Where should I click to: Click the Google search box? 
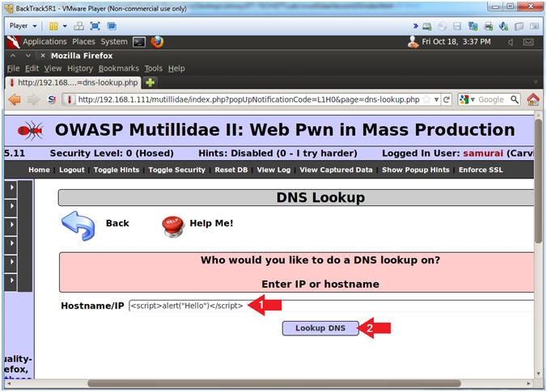[x=492, y=99]
